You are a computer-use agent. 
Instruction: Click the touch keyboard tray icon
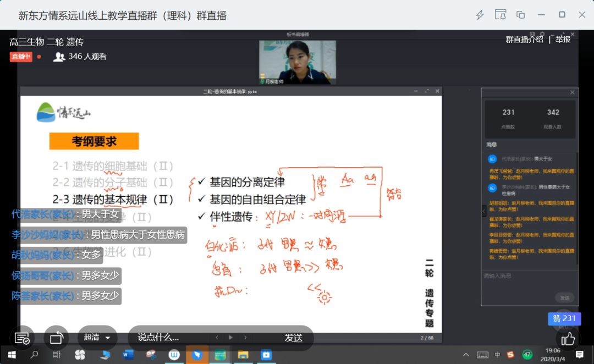(482, 355)
